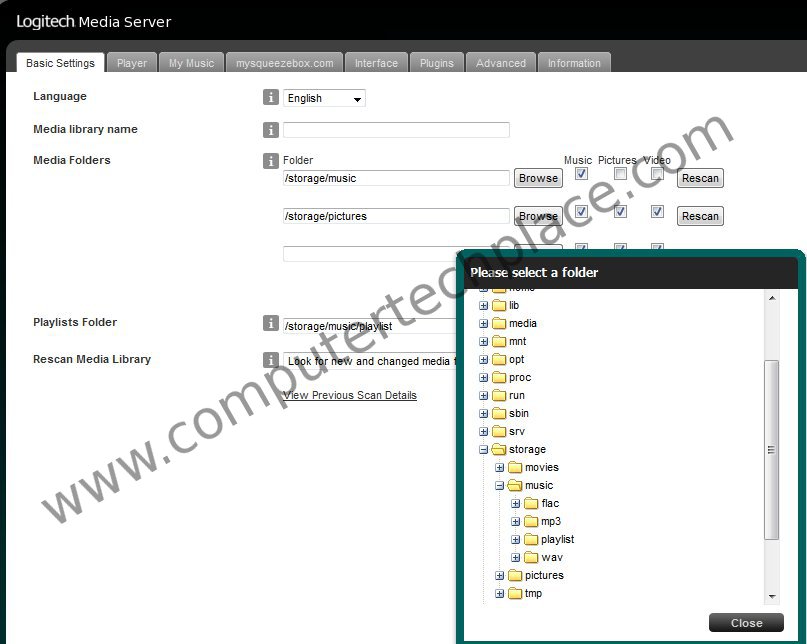This screenshot has width=807, height=644.
Task: Select the playlist folder icon
Action: 531,539
